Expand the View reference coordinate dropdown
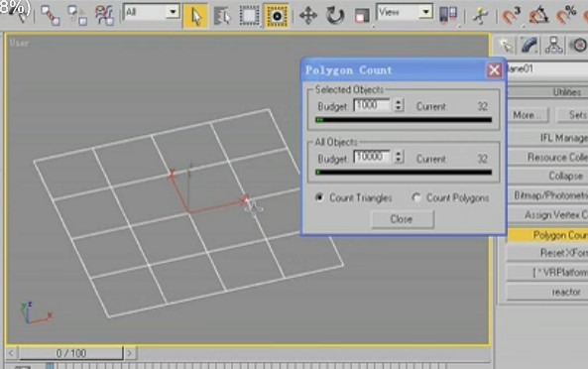This screenshot has height=369, width=588. click(x=405, y=12)
